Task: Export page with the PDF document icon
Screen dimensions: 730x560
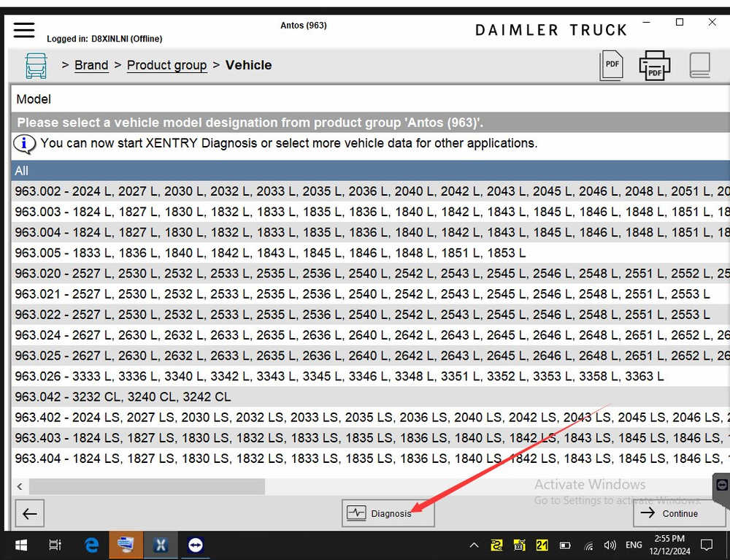Action: coord(611,66)
